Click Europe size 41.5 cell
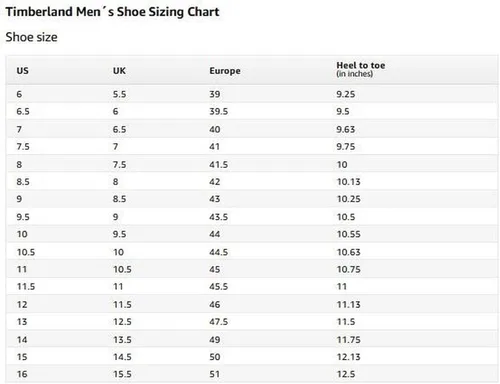Image resolution: width=500 pixels, height=384 pixels. coord(218,165)
